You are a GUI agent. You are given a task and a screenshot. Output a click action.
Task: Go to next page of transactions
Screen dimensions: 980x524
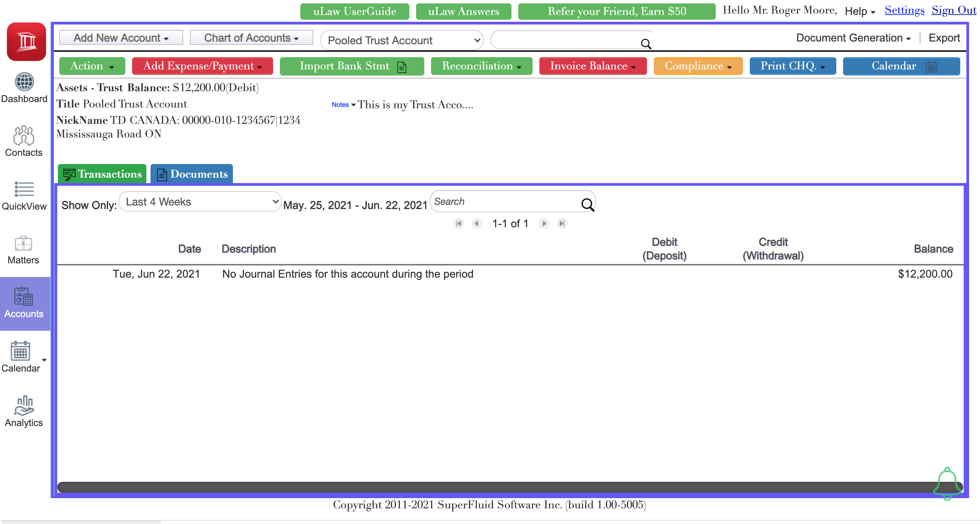(544, 223)
